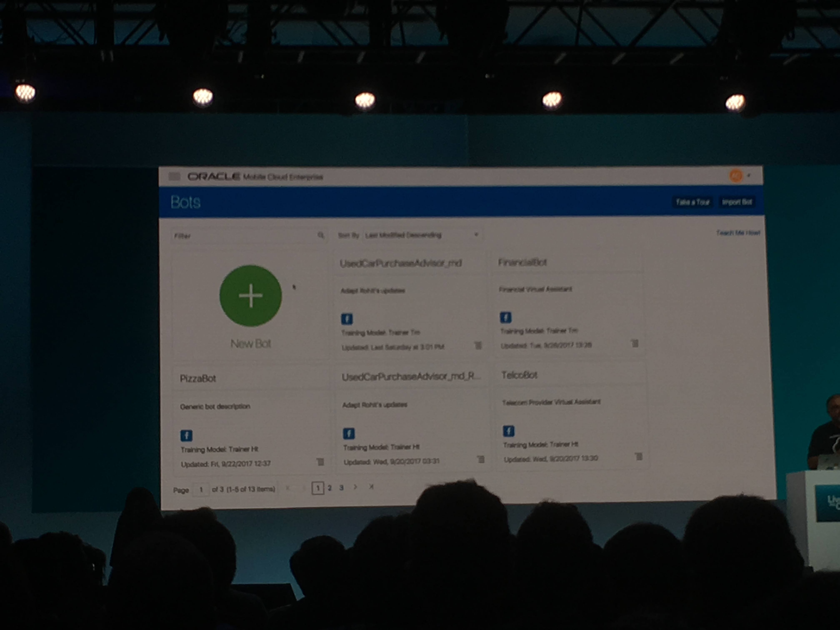Screen dimensions: 840x630
Task: Go to page 2 of bots
Action: (x=330, y=488)
